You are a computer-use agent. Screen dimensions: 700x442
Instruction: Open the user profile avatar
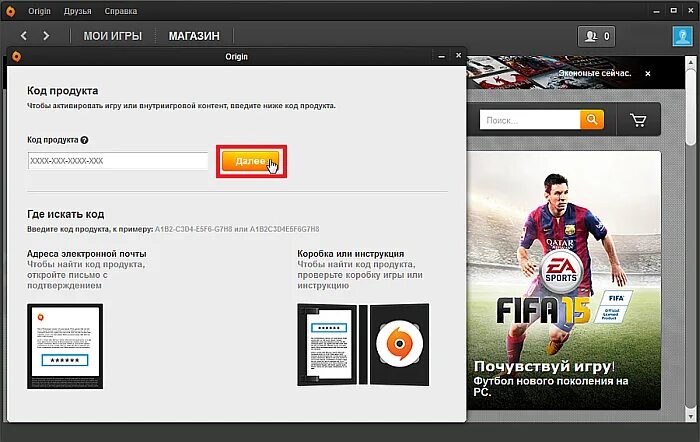[x=682, y=36]
